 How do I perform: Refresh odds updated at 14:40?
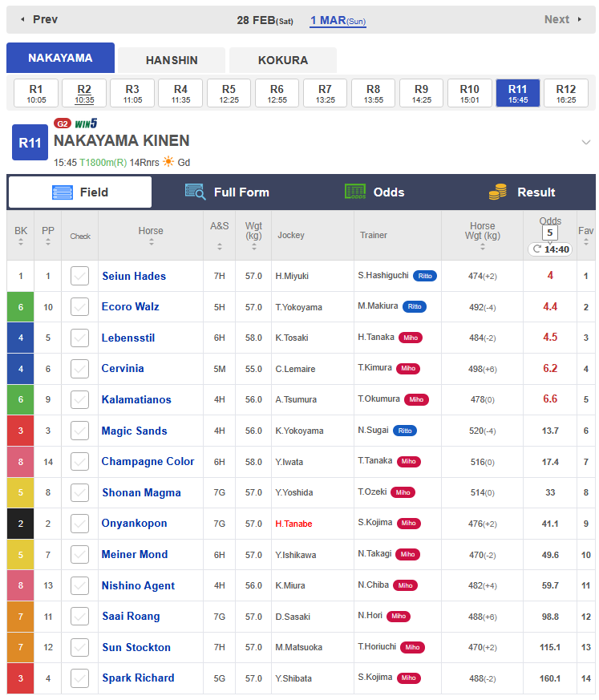click(x=550, y=249)
